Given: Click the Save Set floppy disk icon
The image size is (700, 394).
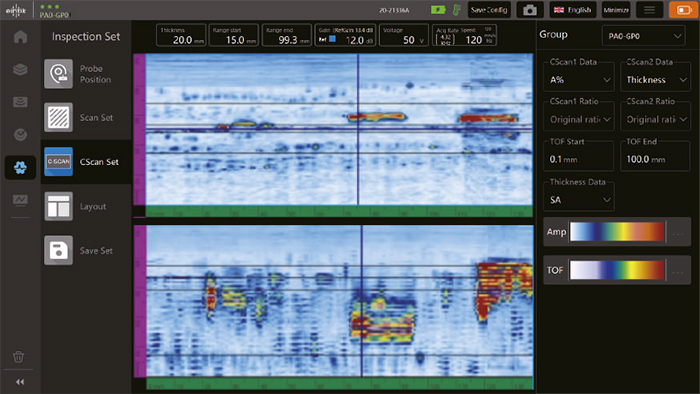Looking at the screenshot, I should (x=58, y=250).
